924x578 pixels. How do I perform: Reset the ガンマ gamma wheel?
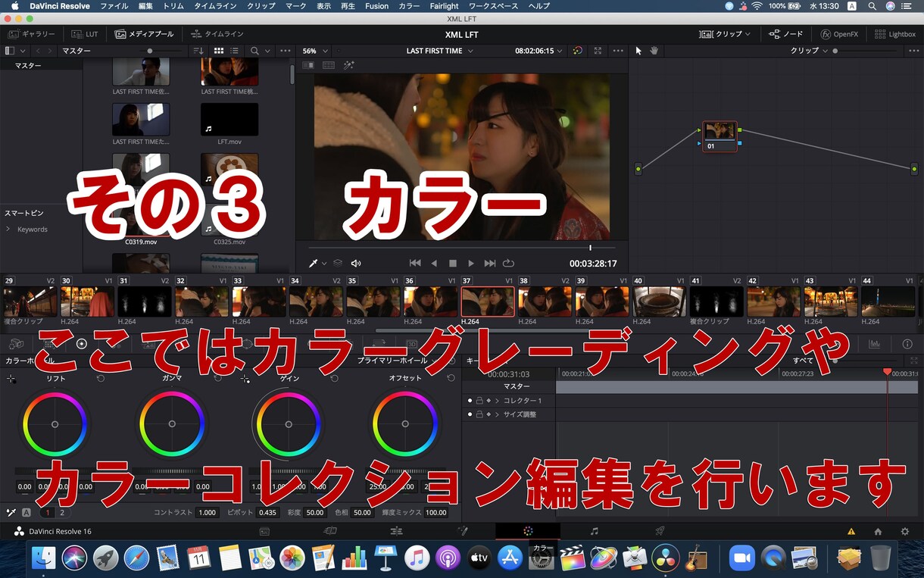[x=218, y=378]
